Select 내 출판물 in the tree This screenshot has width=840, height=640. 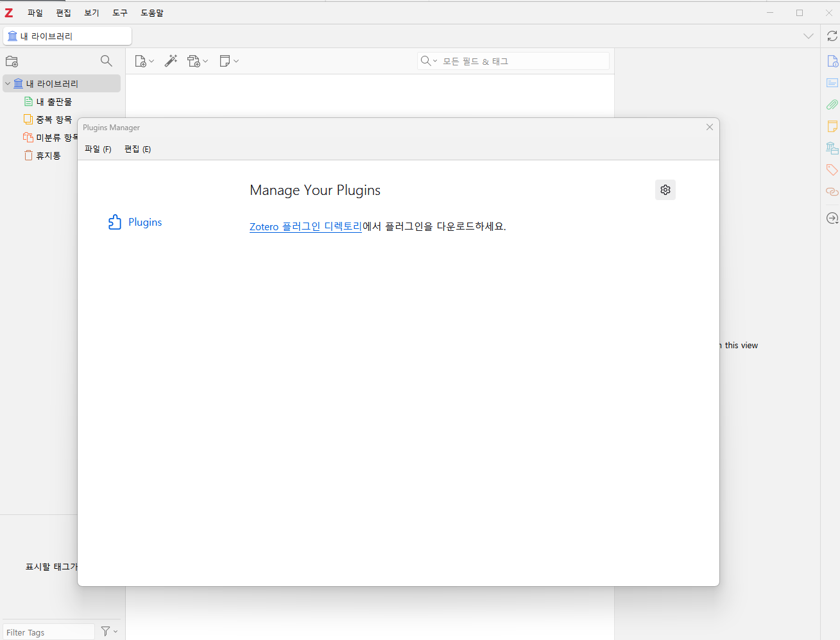(x=54, y=101)
